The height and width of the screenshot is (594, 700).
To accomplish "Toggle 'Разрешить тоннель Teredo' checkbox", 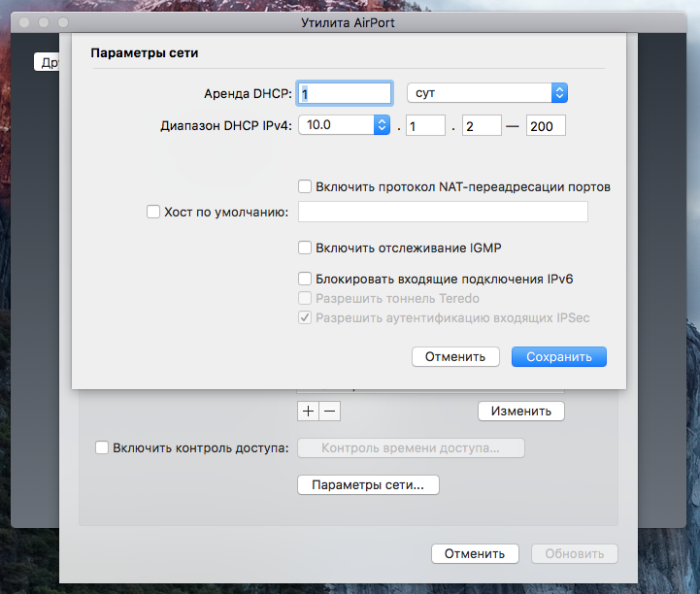I will [x=305, y=298].
